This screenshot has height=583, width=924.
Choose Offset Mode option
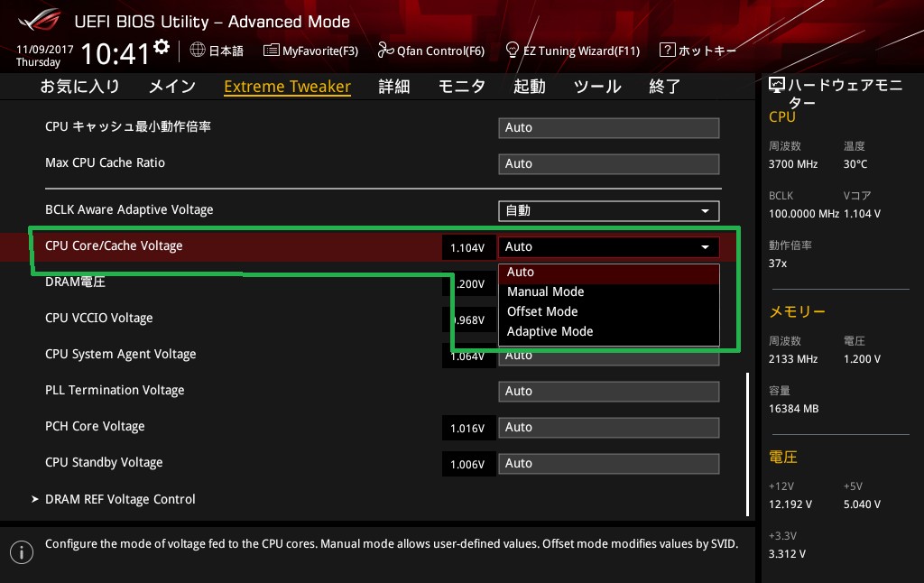pyautogui.click(x=609, y=311)
